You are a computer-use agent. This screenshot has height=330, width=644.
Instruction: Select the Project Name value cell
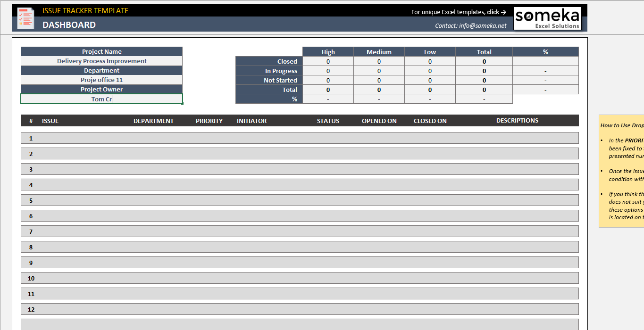(101, 61)
